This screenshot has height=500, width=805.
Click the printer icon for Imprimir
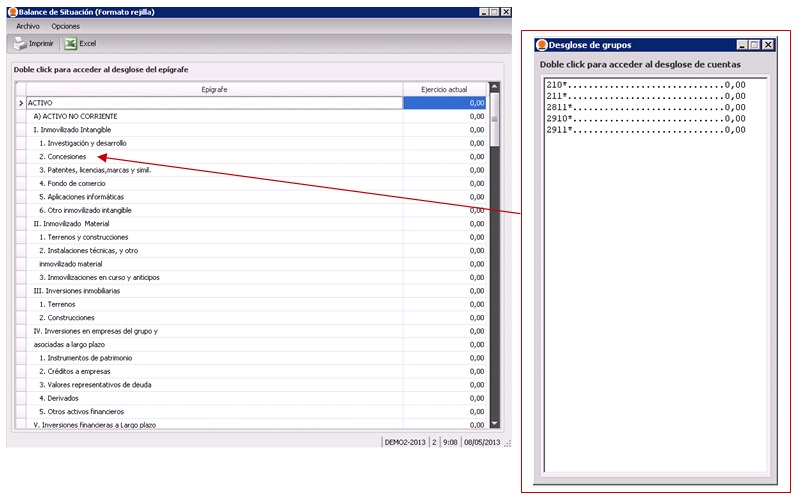[x=19, y=44]
